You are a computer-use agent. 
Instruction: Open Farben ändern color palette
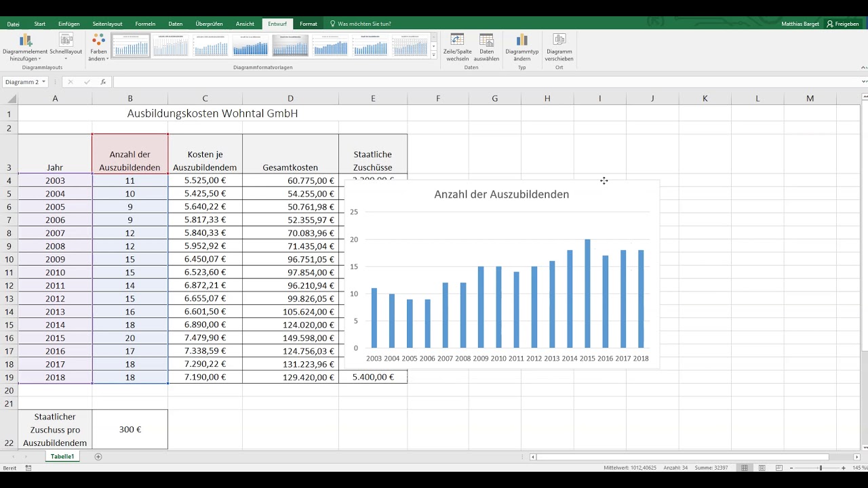pos(98,47)
